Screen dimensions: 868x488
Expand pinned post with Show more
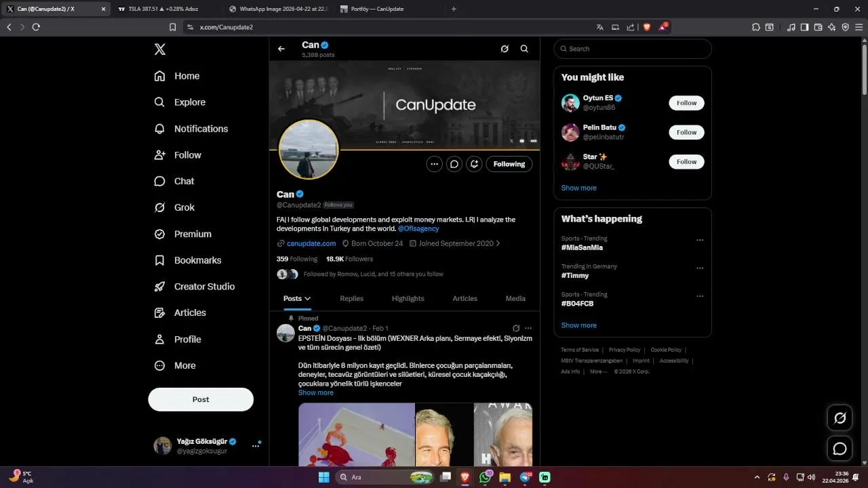tap(316, 392)
